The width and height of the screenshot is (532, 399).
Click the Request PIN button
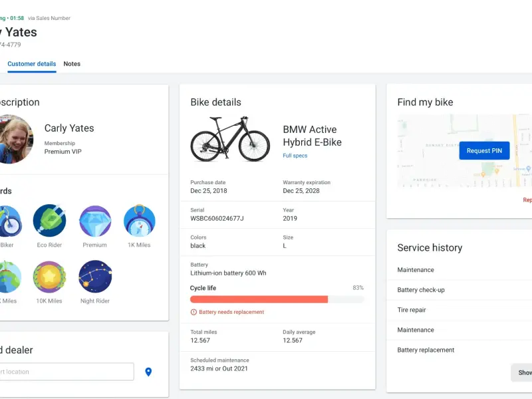tap(484, 151)
